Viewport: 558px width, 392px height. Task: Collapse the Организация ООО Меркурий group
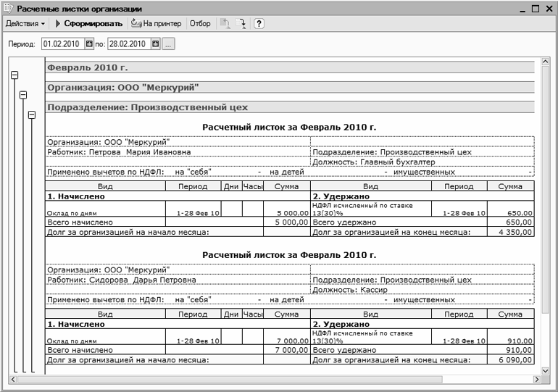click(23, 95)
